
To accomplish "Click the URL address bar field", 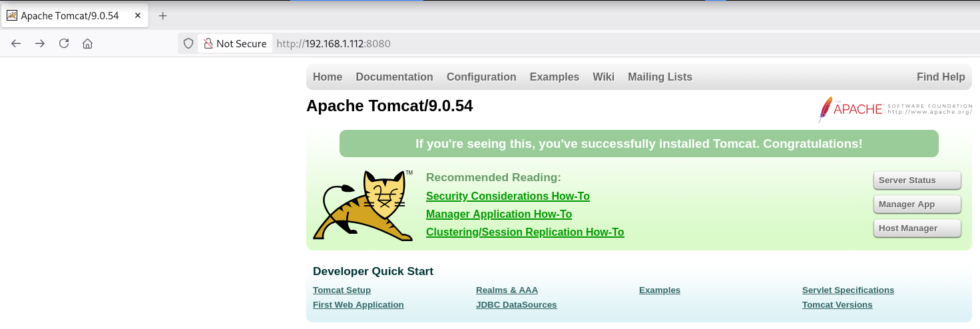I will point(599,43).
